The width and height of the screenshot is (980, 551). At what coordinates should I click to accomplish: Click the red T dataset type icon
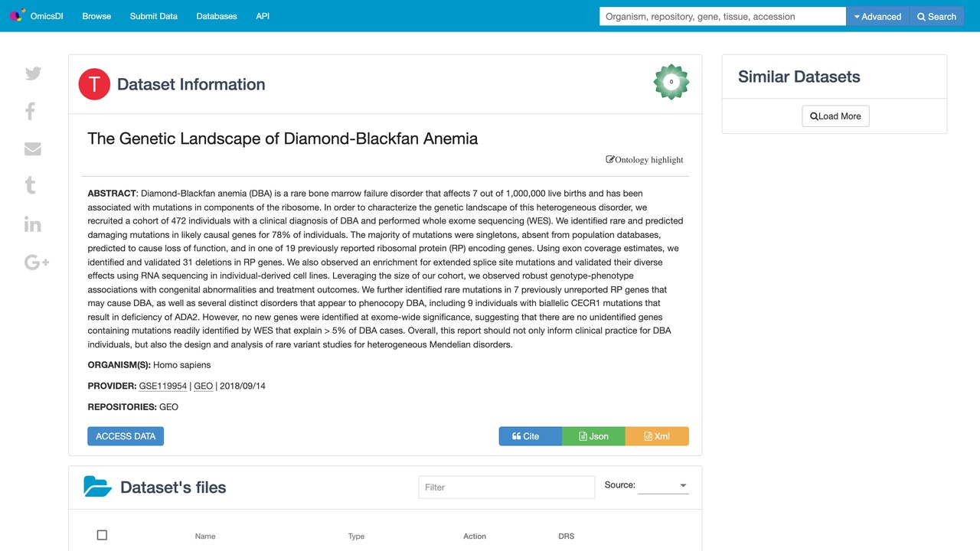[94, 84]
